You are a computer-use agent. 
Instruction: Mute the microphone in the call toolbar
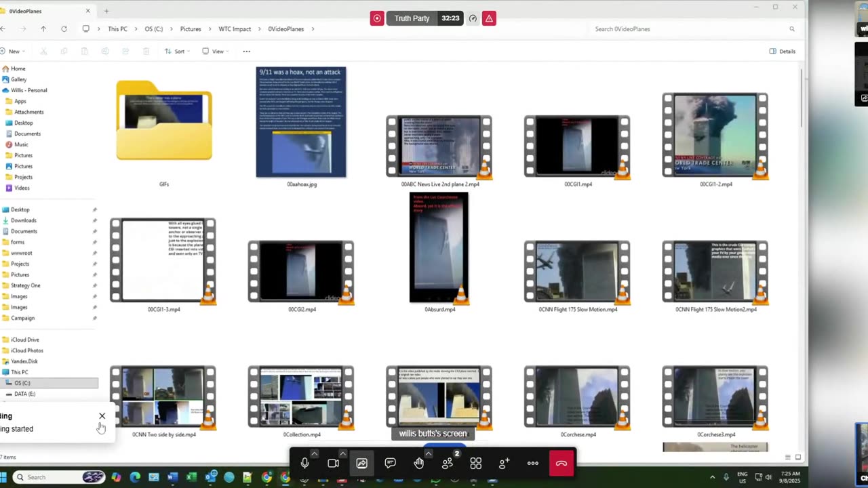point(304,464)
